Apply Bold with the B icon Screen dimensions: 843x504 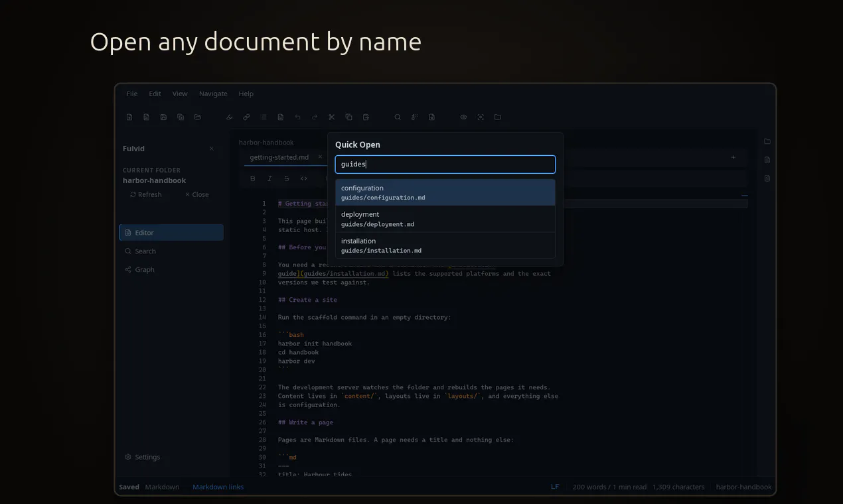click(252, 178)
